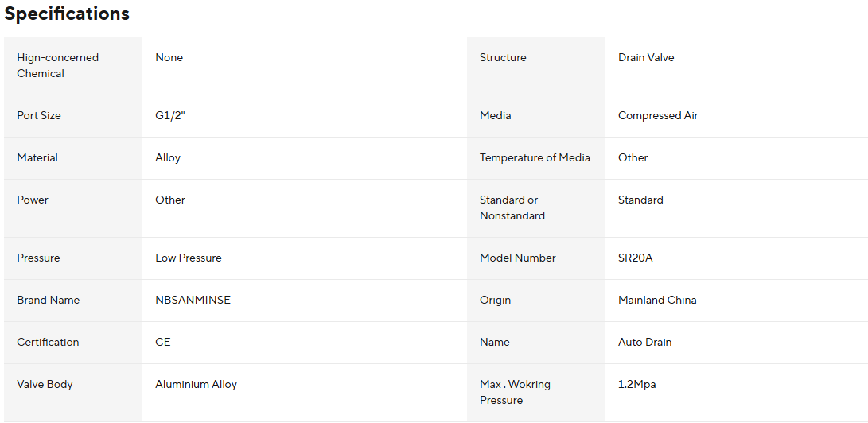Screen dimensions: 868x423
Task: Select the Certification value CE
Action: [x=163, y=342]
